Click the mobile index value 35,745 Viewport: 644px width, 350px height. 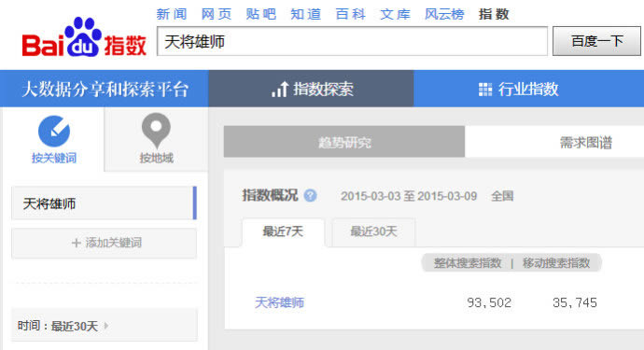(x=575, y=302)
